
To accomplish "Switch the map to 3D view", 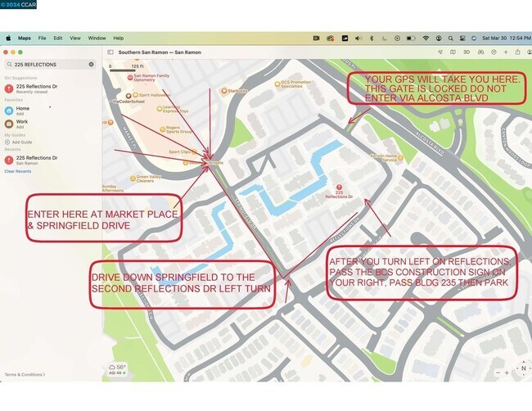I will coord(467,52).
